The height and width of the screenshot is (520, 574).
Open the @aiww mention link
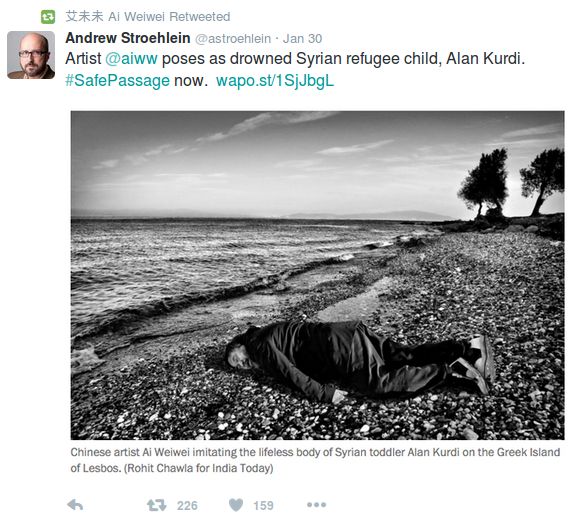131,59
